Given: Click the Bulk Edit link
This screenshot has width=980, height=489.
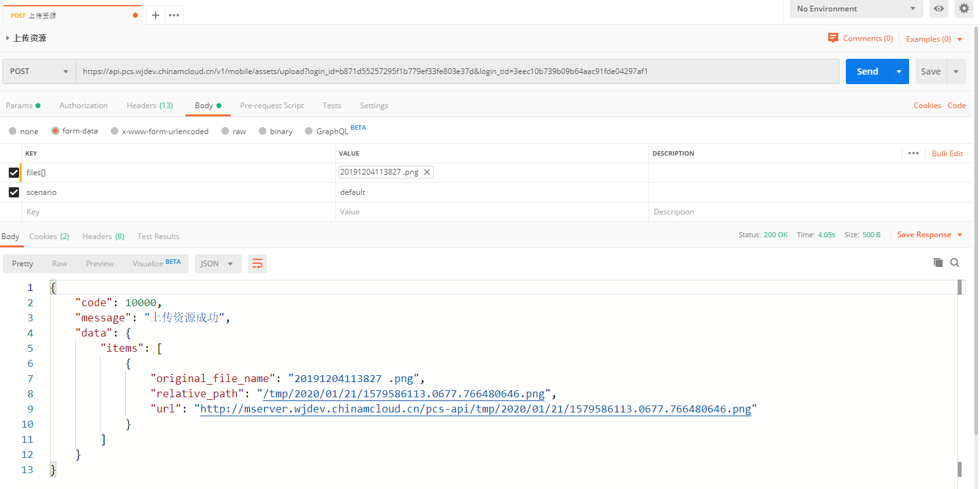Looking at the screenshot, I should tap(947, 154).
